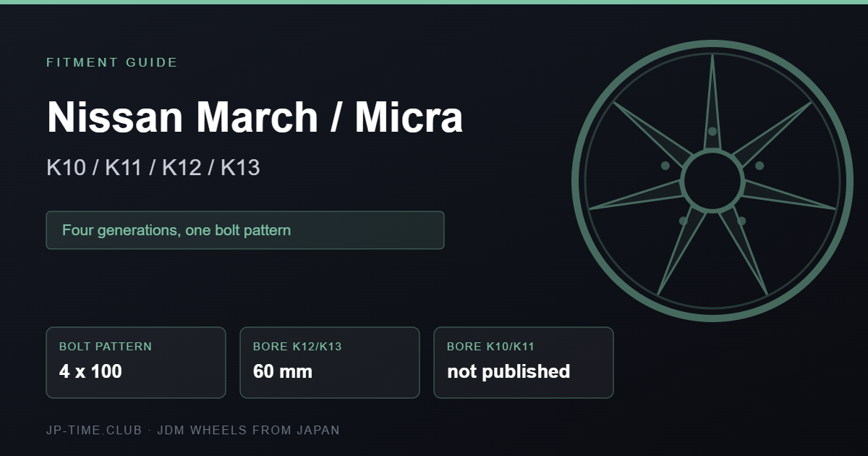Click the 'Nissan March / Micra' heading
The image size is (868, 456).
(255, 117)
